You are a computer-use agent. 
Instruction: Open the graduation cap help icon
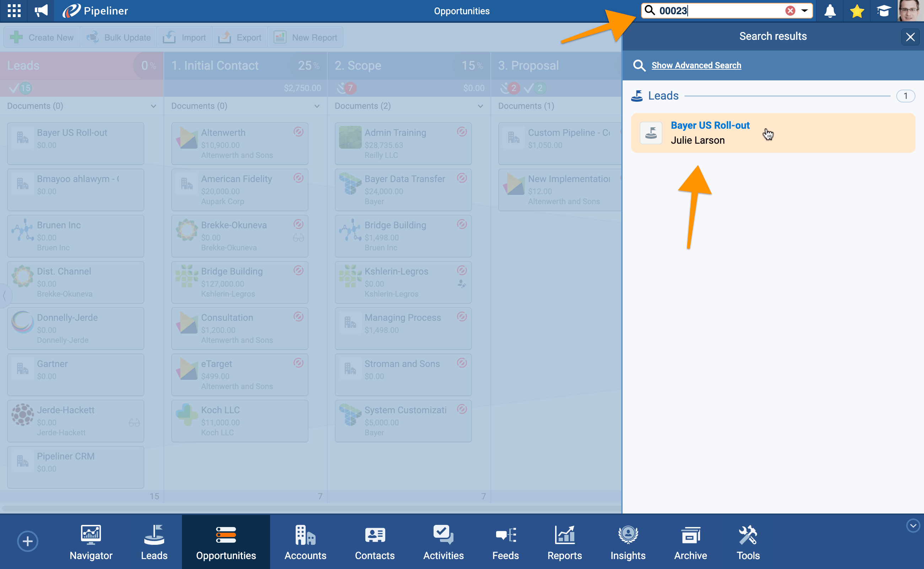pos(883,11)
